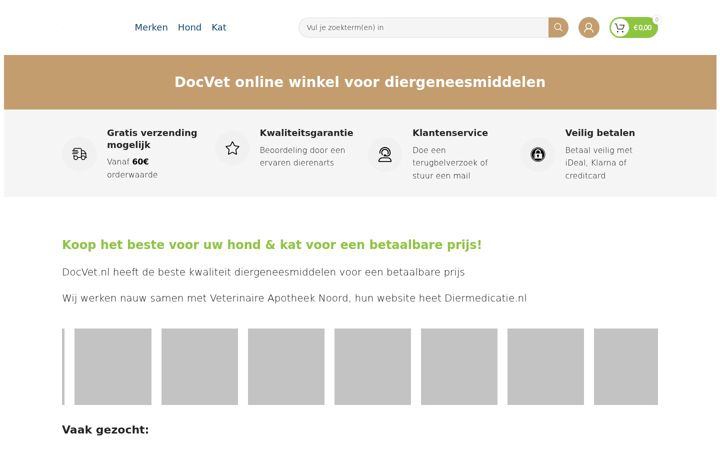Click the delivery truck icon
720x450 pixels.
(x=79, y=154)
